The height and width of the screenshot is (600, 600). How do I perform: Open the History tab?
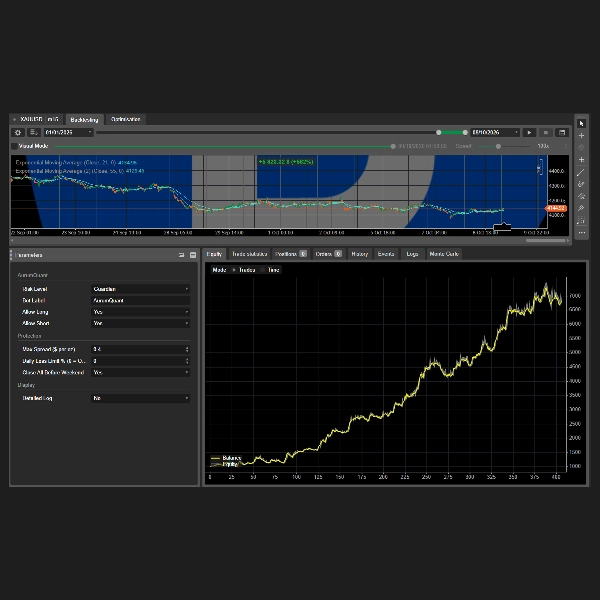pos(359,254)
